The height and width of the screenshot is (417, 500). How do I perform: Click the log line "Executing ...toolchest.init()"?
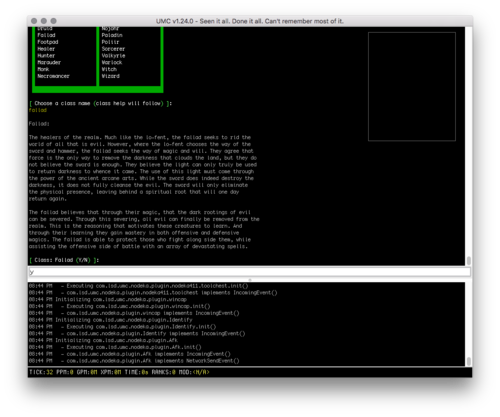pos(138,286)
